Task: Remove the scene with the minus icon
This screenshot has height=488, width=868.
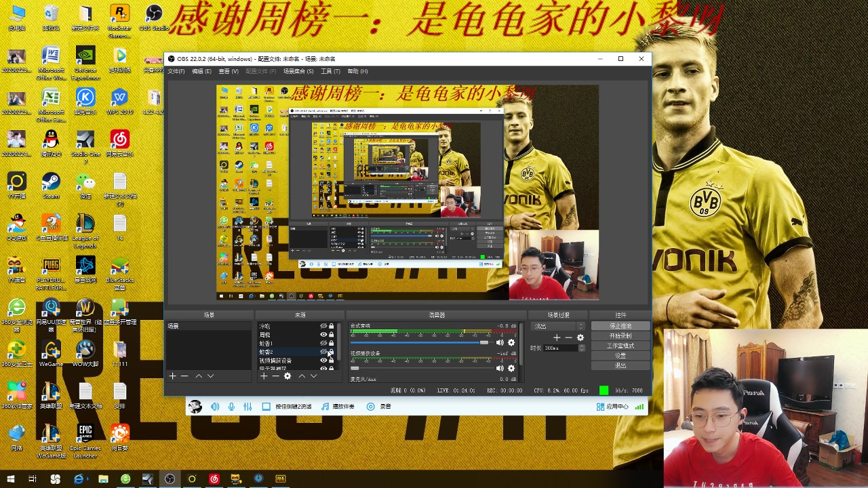Action: (x=184, y=376)
